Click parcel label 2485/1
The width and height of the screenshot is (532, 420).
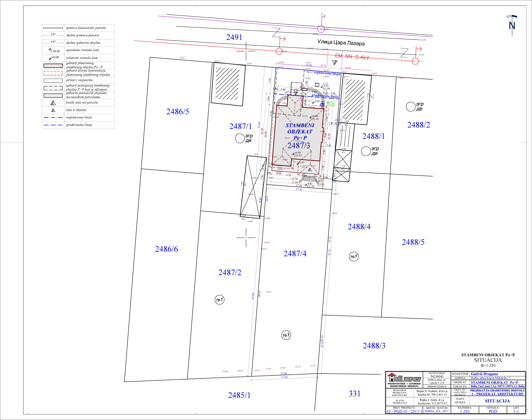239,395
